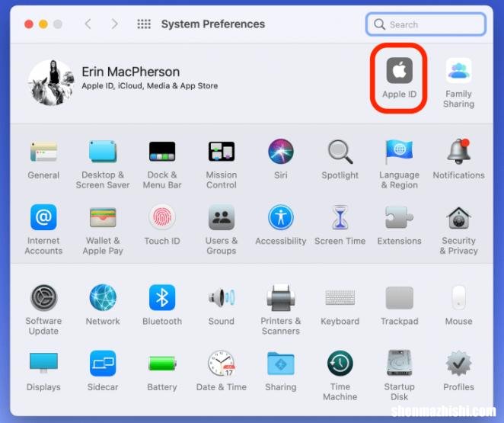Click 'Apple ID, iCloud, Media & App Store' subtitle

[x=149, y=86]
